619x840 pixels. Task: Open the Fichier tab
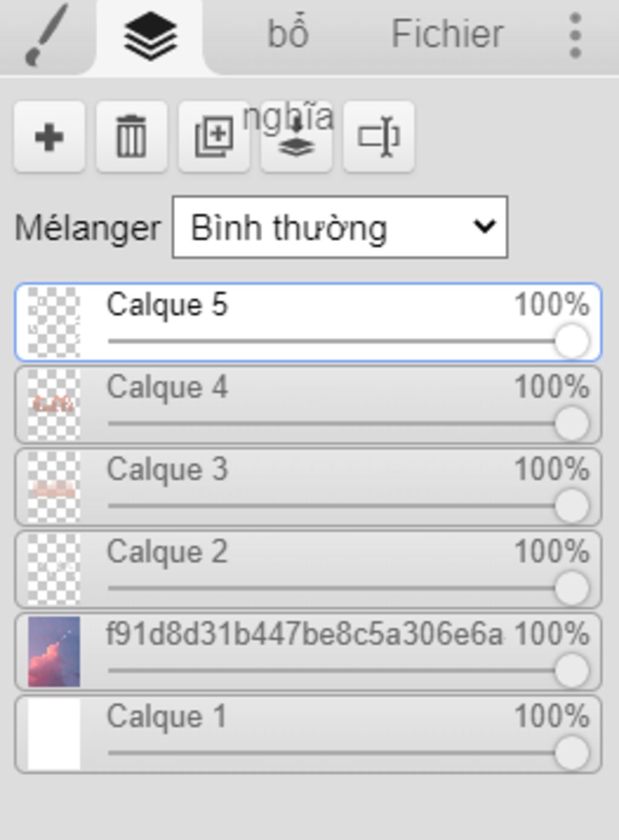tap(447, 34)
